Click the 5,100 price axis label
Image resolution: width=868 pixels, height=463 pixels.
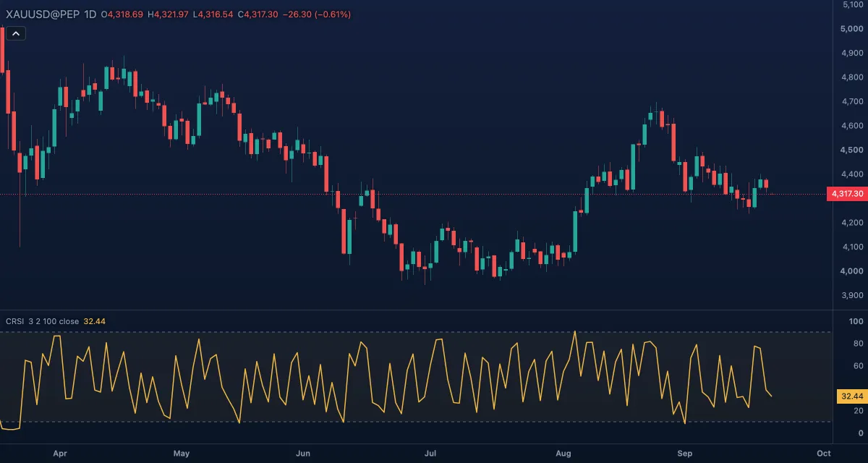(852, 5)
